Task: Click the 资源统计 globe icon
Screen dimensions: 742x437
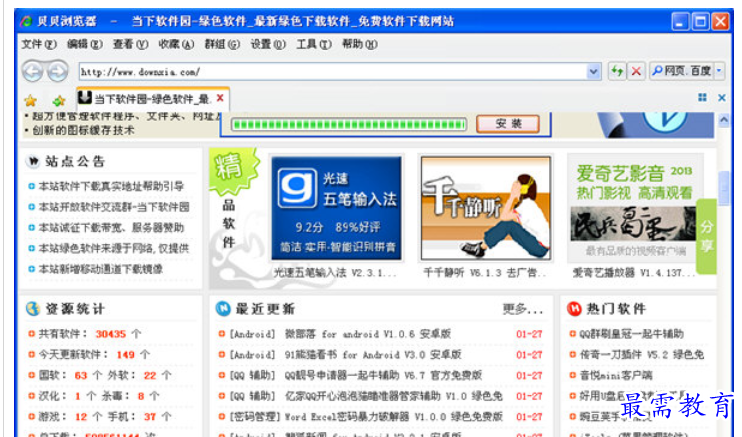Action: click(x=33, y=309)
